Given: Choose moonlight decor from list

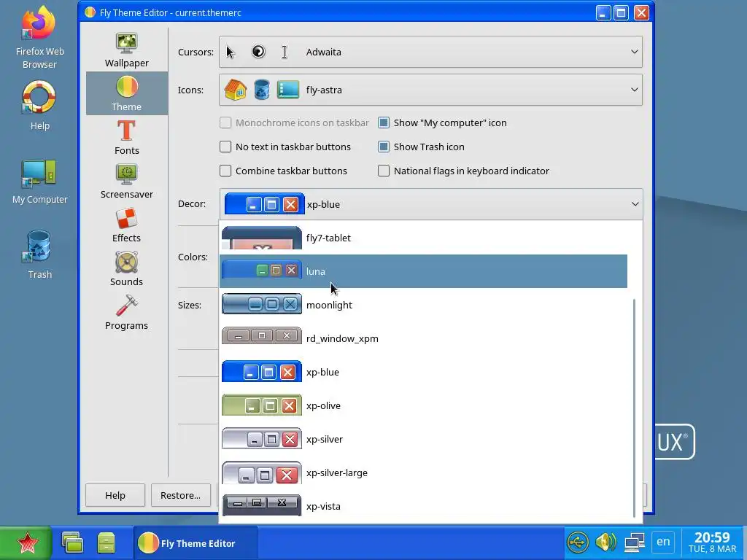Looking at the screenshot, I should tap(423, 305).
